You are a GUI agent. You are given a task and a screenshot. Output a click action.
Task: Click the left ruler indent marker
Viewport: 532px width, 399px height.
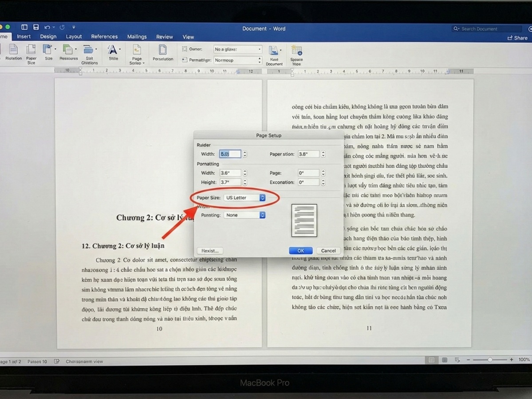tap(80, 71)
